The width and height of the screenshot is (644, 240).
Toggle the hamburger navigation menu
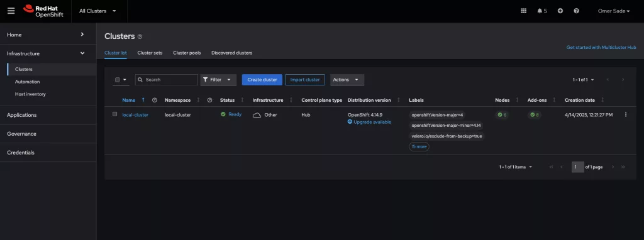[x=11, y=11]
